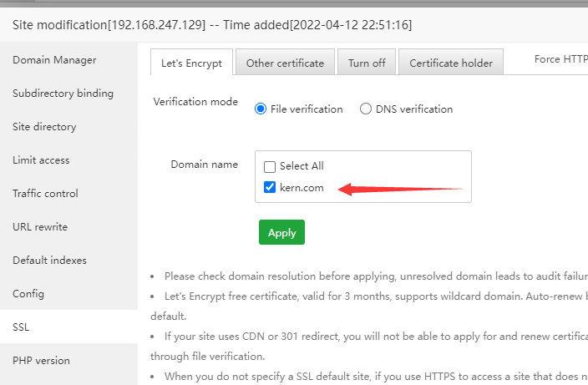Image resolution: width=588 pixels, height=385 pixels.
Task: Choose DNS verification mode
Action: pyautogui.click(x=366, y=109)
